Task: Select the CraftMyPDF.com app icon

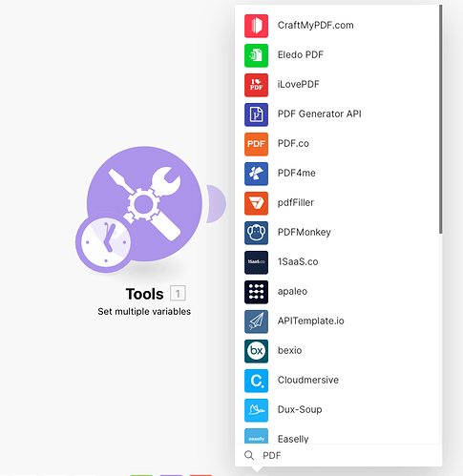Action: (256, 26)
